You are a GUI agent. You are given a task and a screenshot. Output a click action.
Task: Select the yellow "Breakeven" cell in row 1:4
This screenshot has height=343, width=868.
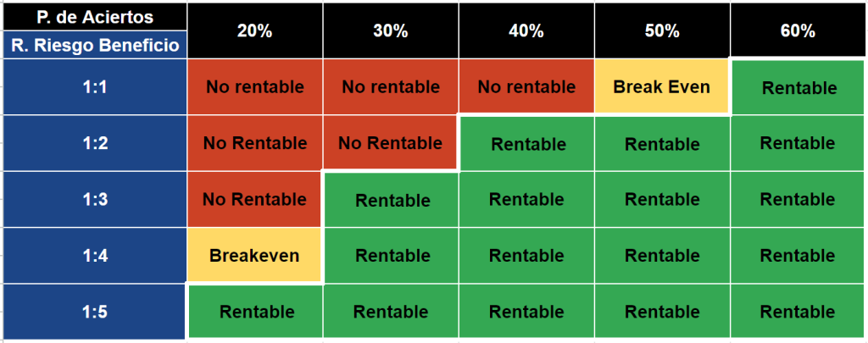(254, 255)
